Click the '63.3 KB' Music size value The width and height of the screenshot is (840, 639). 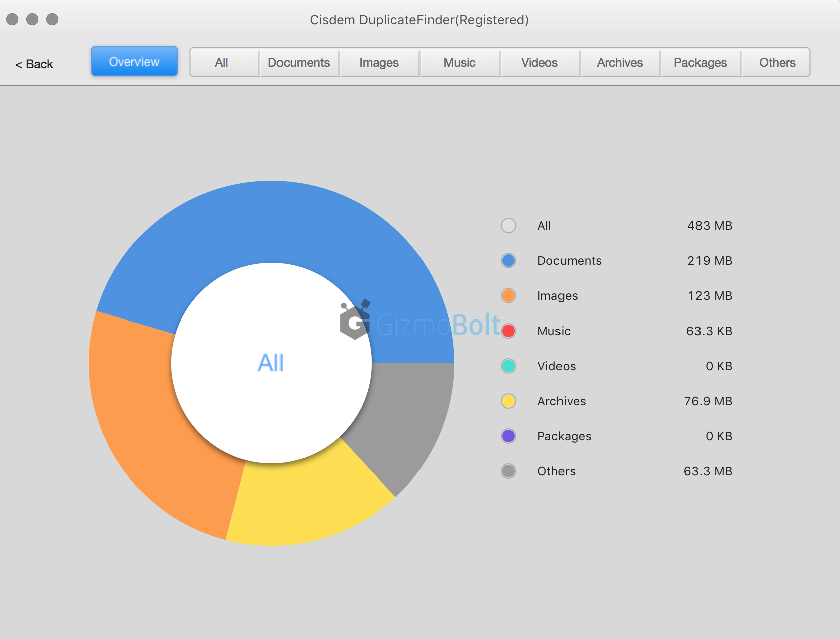point(709,331)
